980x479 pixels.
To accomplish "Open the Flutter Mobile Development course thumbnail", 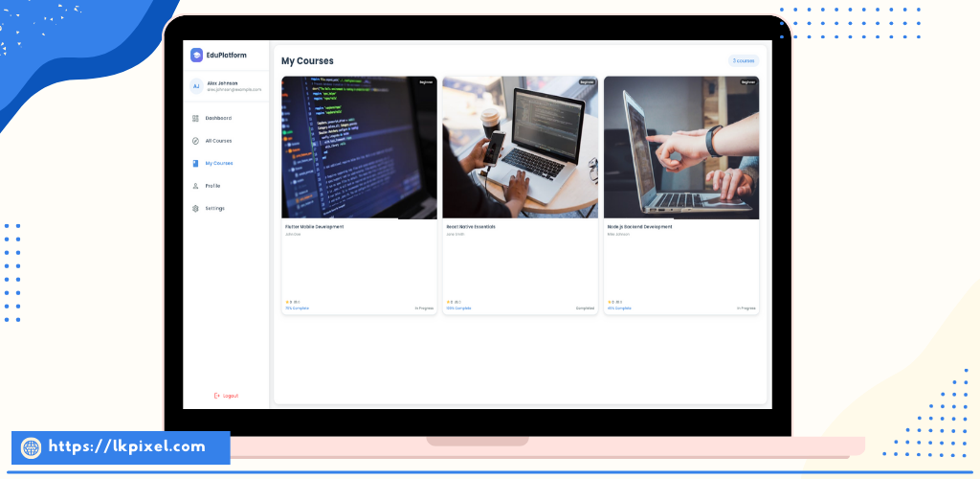I will [360, 148].
